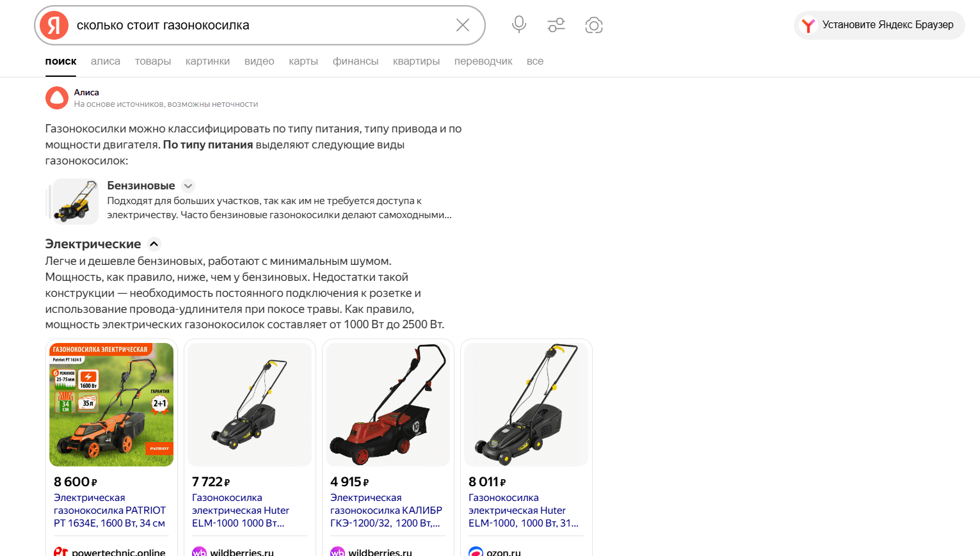Collapse the Электрические section chevron
This screenshot has width=980, height=556.
tap(154, 244)
